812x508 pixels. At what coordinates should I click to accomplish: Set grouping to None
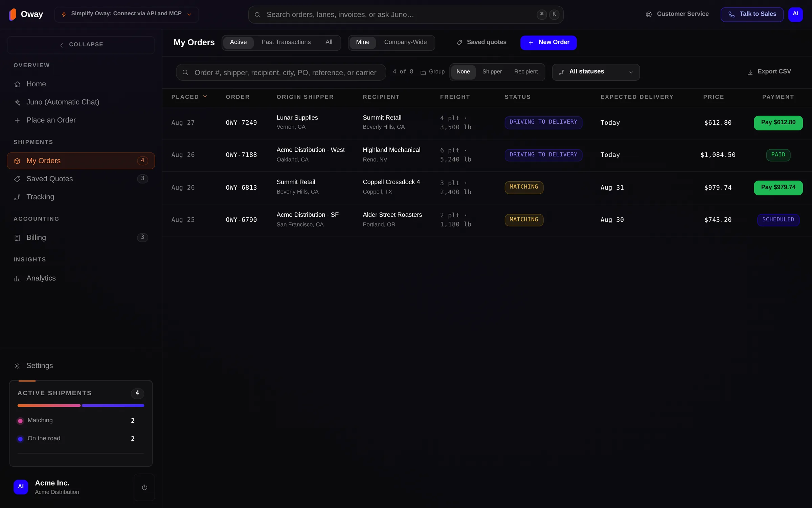click(x=463, y=72)
